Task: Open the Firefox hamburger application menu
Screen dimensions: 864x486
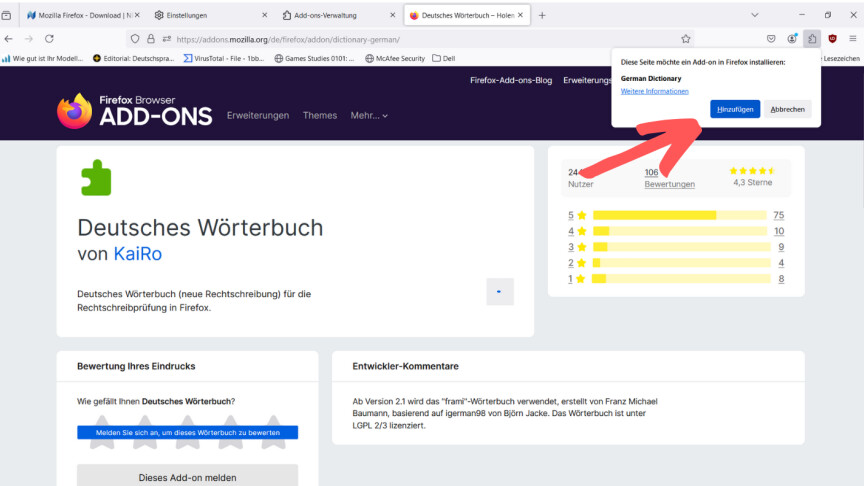Action: coord(852,39)
